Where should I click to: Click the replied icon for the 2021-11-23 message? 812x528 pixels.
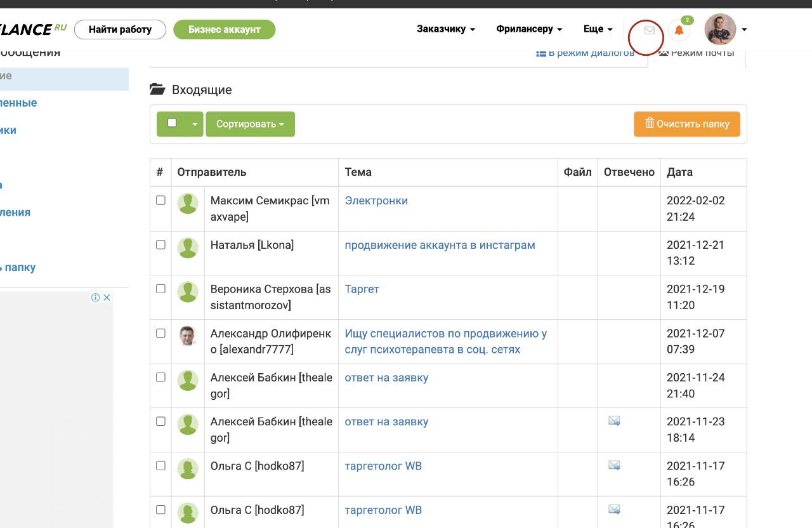pos(614,421)
